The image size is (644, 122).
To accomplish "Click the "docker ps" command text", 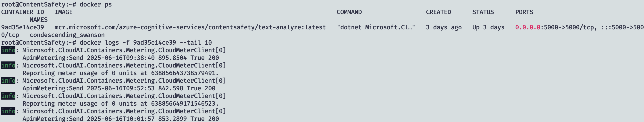I will tap(96, 4).
